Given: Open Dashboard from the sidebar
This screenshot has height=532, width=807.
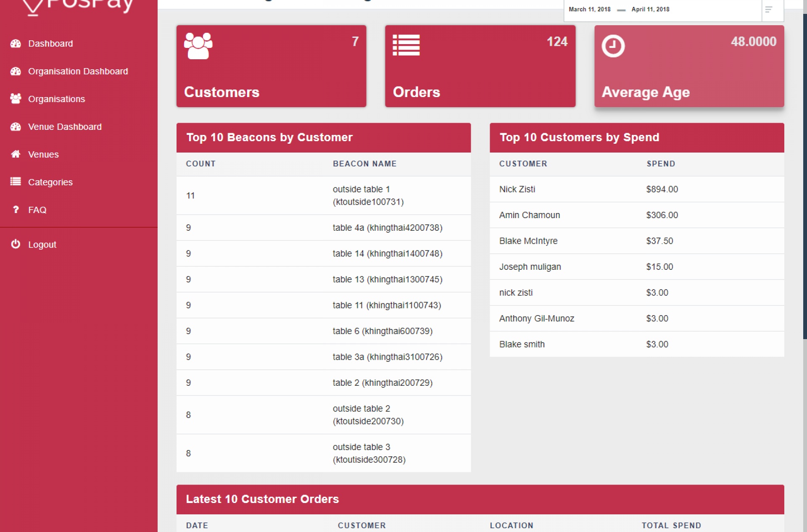Looking at the screenshot, I should point(50,43).
